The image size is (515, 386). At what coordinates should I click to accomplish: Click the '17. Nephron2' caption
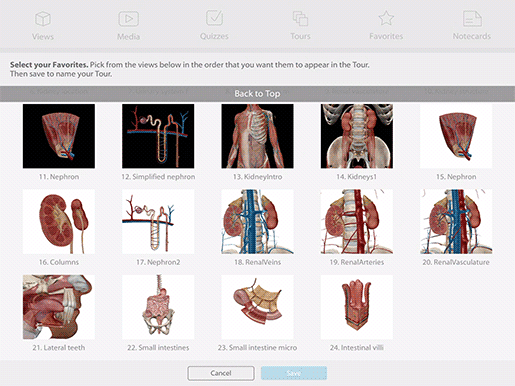tap(158, 262)
